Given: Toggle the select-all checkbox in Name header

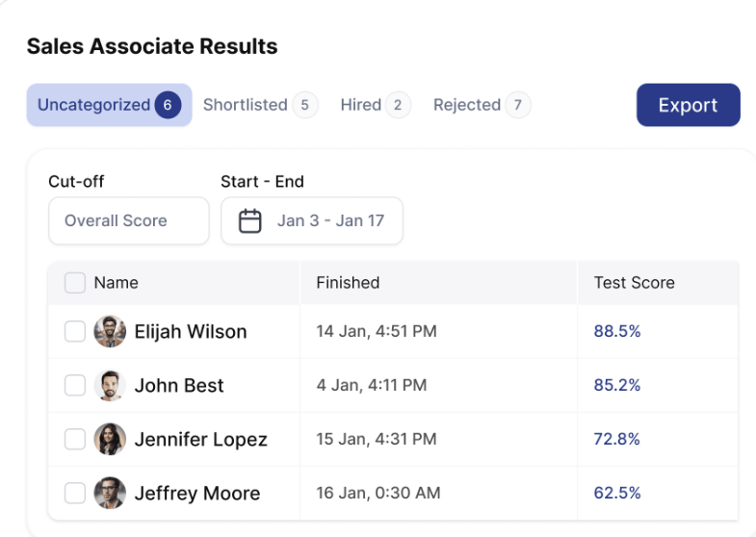Looking at the screenshot, I should coord(75,283).
